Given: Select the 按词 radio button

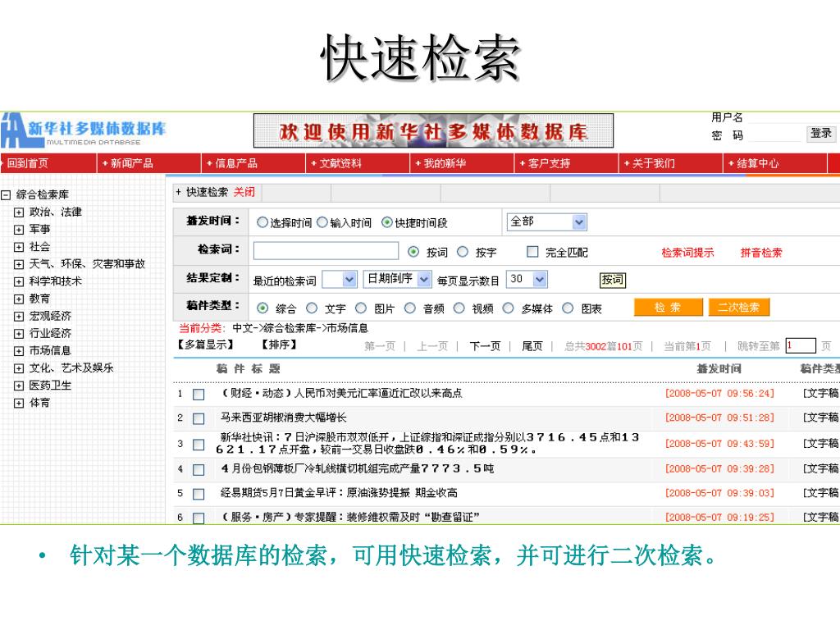Looking at the screenshot, I should click(413, 252).
